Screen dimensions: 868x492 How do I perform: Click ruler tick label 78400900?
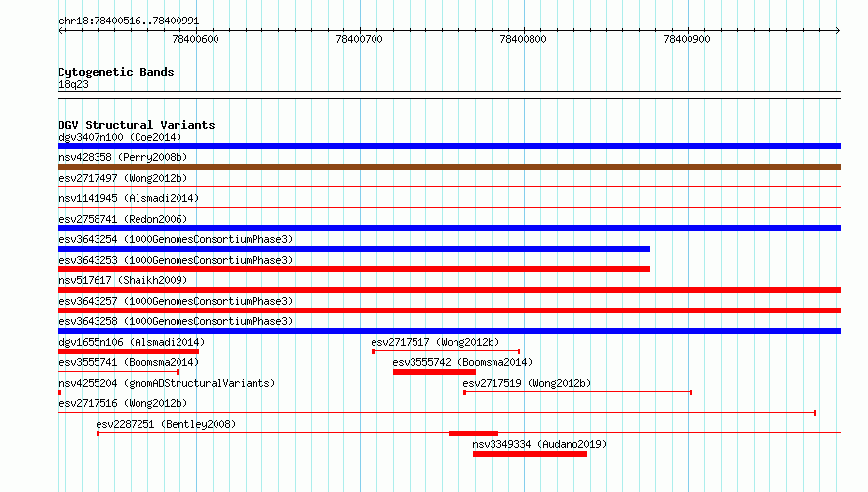click(687, 39)
